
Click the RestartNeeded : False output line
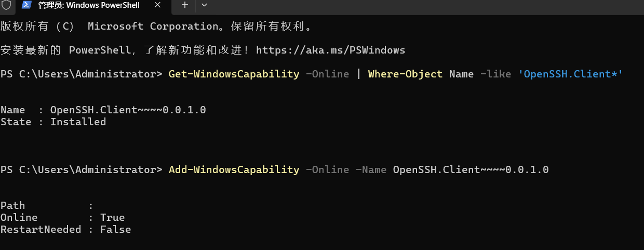tap(65, 230)
